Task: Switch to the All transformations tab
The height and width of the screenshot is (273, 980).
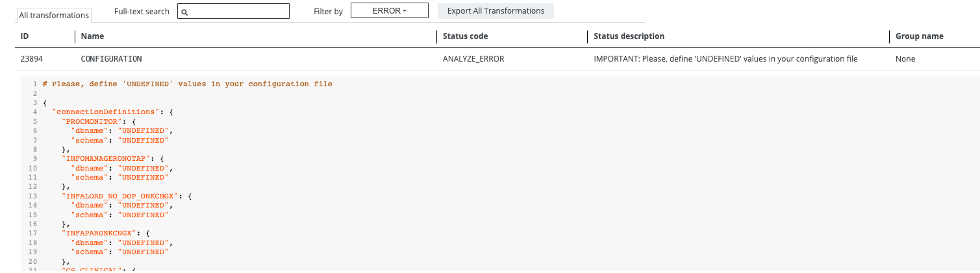Action: pos(54,16)
